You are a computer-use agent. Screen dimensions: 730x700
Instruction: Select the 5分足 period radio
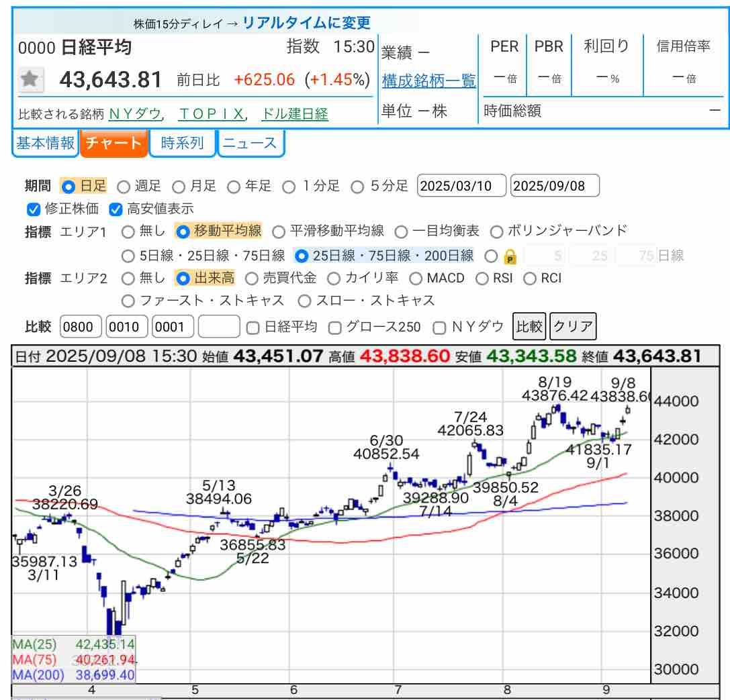(x=357, y=187)
